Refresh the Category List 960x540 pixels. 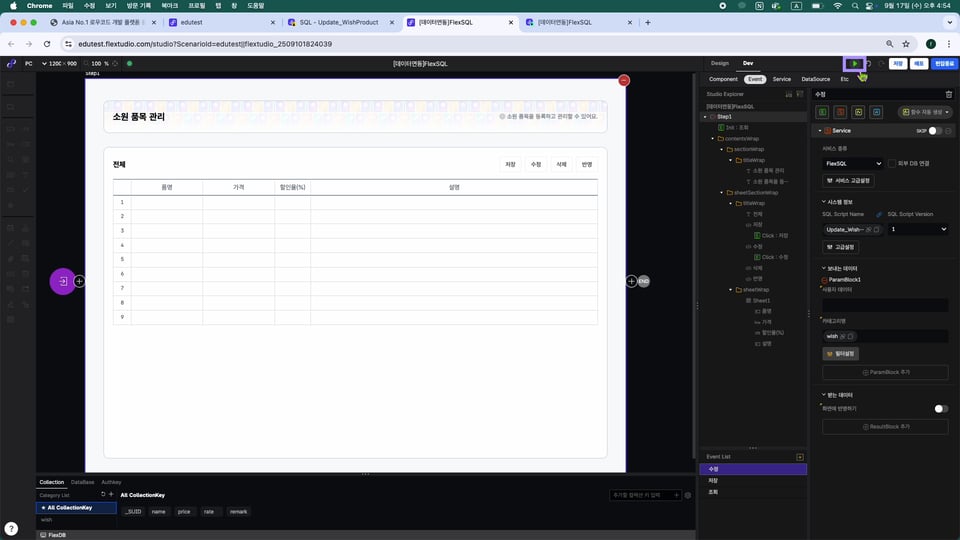(103, 494)
